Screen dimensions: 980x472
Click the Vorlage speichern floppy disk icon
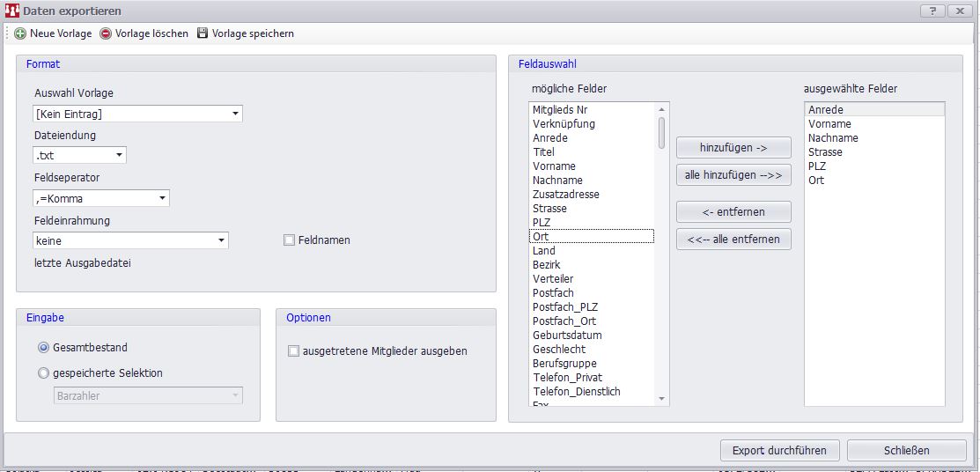click(x=203, y=33)
